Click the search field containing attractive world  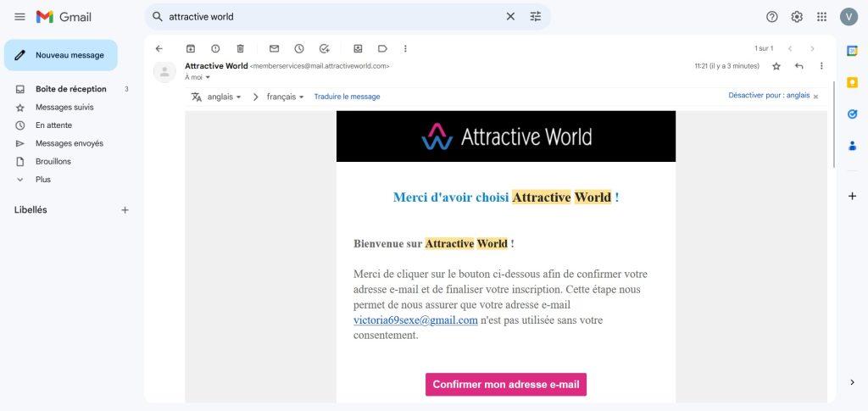click(x=331, y=16)
